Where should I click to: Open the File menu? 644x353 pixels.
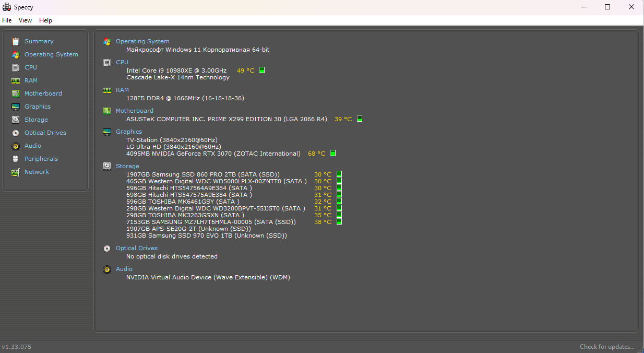[x=7, y=20]
